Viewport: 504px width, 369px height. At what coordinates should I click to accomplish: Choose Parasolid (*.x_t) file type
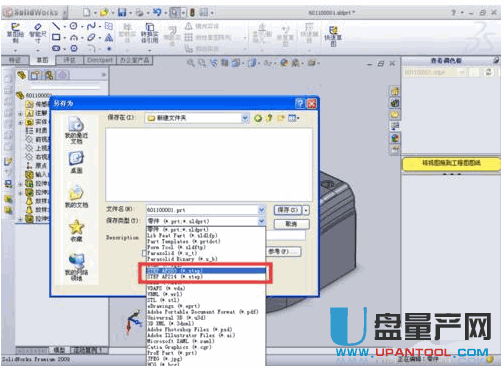click(172, 253)
